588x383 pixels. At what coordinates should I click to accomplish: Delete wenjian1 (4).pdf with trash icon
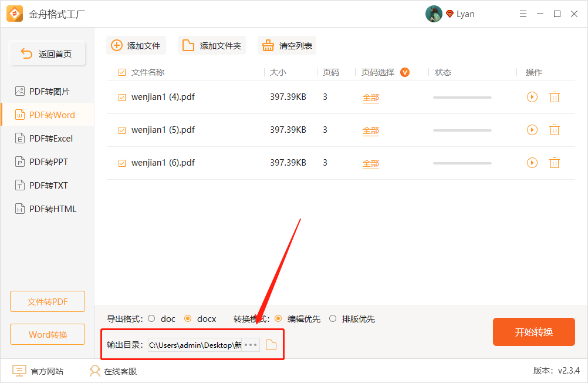tap(554, 97)
